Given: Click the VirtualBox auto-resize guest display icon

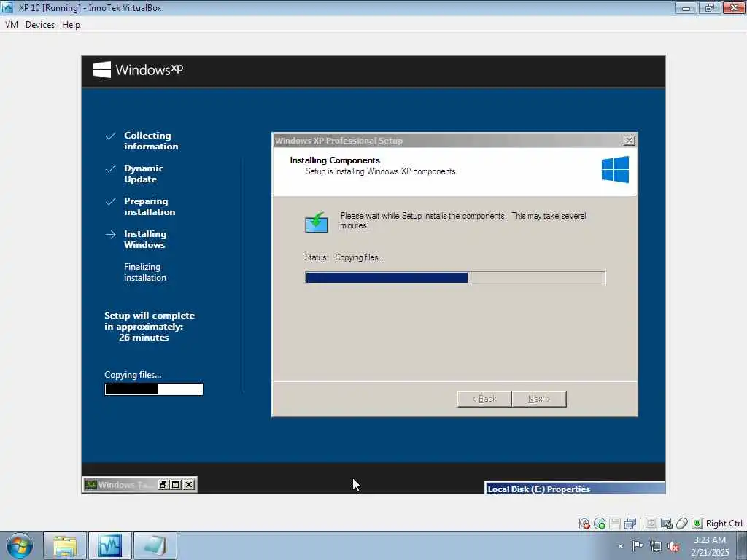Looking at the screenshot, I should [x=667, y=524].
